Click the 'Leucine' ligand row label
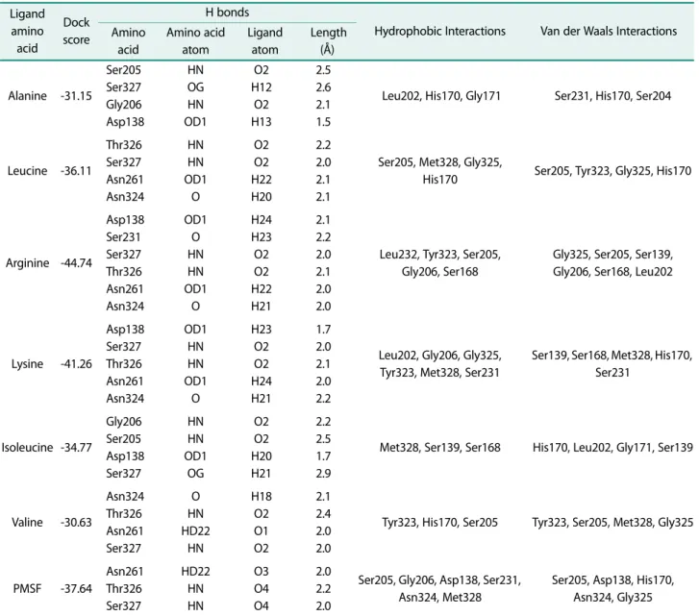 (x=27, y=171)
